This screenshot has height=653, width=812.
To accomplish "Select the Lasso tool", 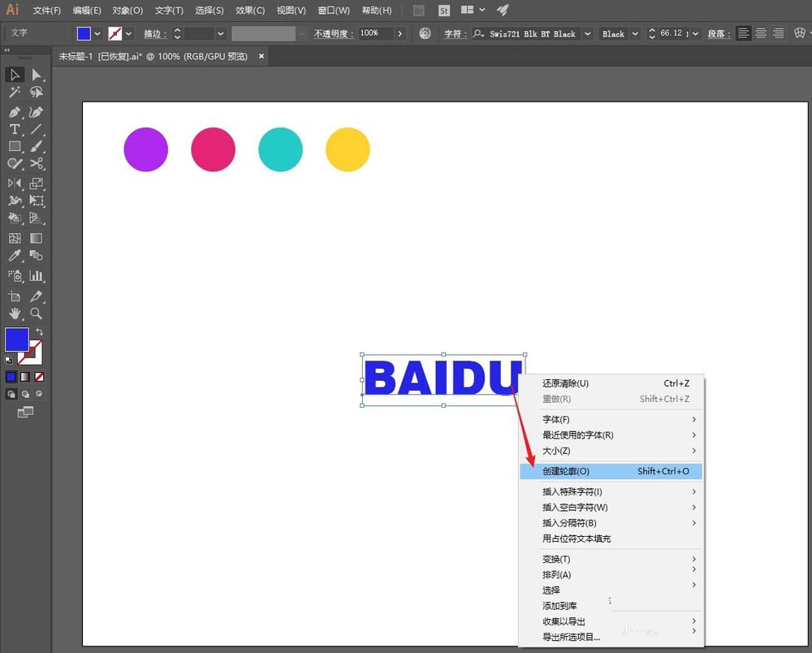I will (37, 92).
